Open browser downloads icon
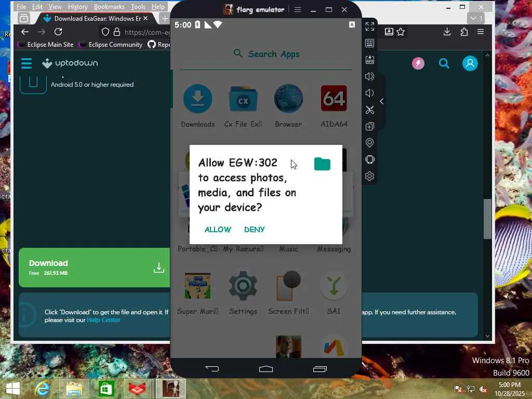 pyautogui.click(x=447, y=32)
